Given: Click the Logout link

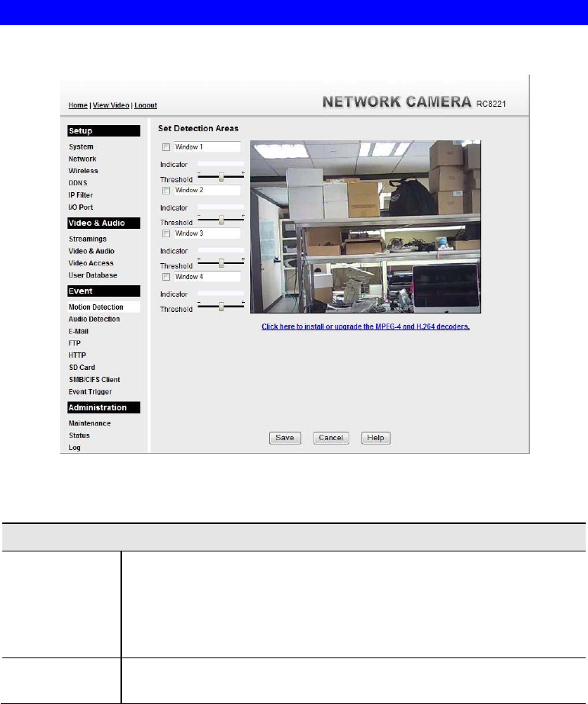Looking at the screenshot, I should [x=146, y=105].
